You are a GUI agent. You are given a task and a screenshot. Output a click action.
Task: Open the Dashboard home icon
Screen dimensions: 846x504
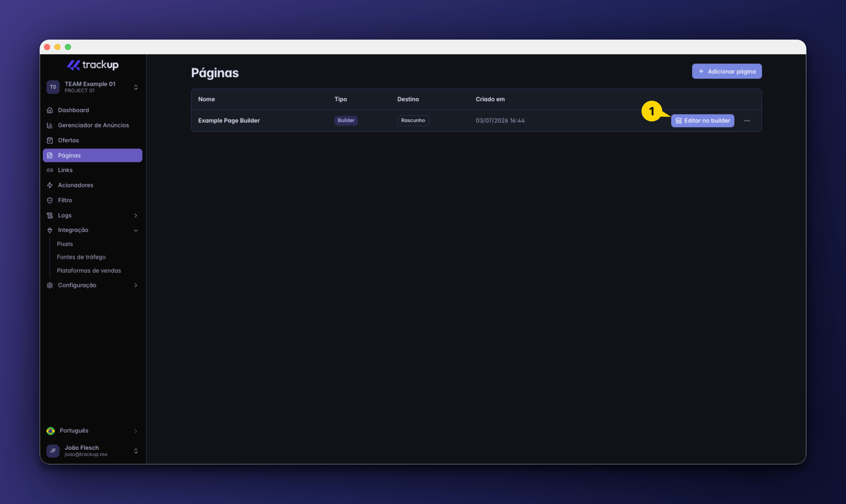click(x=50, y=110)
